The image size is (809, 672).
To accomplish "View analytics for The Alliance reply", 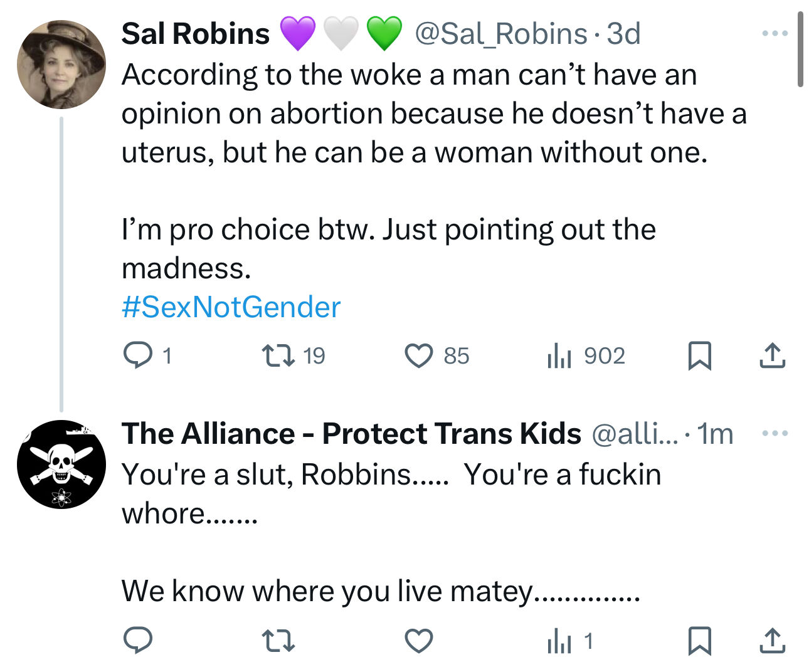I will pyautogui.click(x=559, y=641).
